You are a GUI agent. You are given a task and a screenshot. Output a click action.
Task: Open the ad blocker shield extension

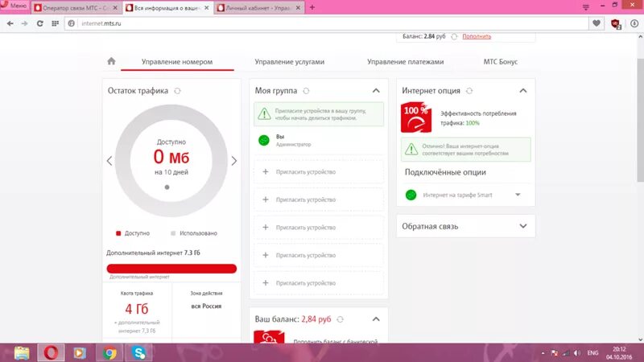(616, 24)
